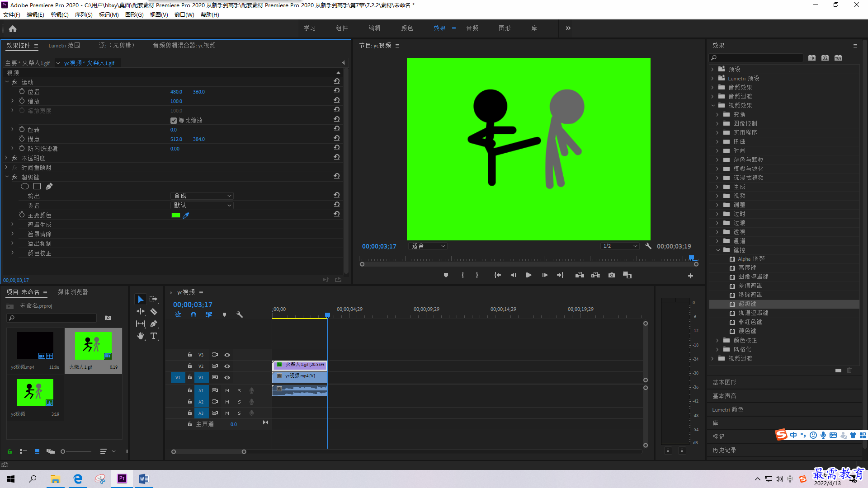
Task: Select the Type tool
Action: pos(154,336)
